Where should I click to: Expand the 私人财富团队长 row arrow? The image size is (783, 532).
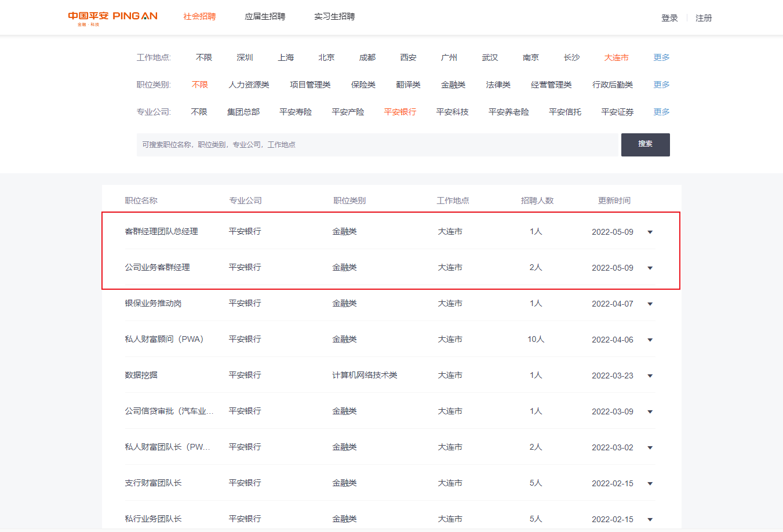tap(650, 448)
